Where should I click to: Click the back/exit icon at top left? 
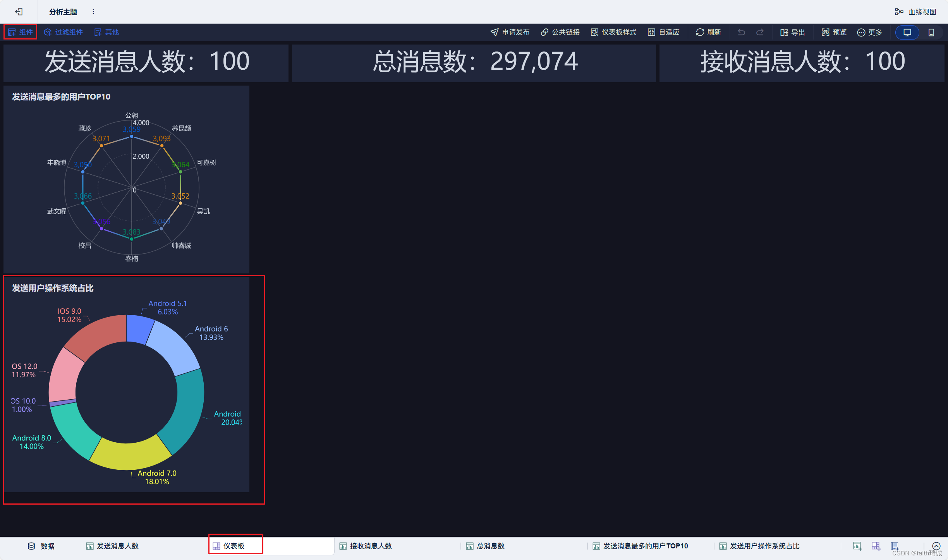(x=19, y=12)
